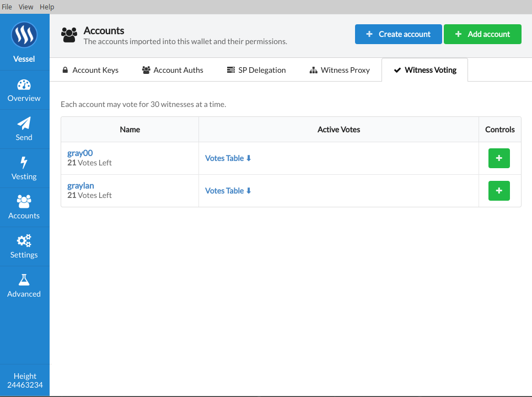The width and height of the screenshot is (532, 397).
Task: Add witness vote for graylan
Action: click(x=499, y=191)
